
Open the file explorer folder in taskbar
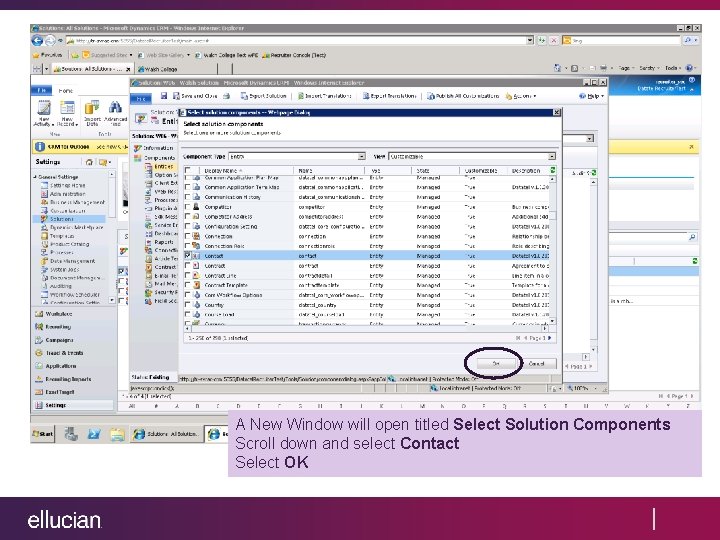tap(117, 434)
